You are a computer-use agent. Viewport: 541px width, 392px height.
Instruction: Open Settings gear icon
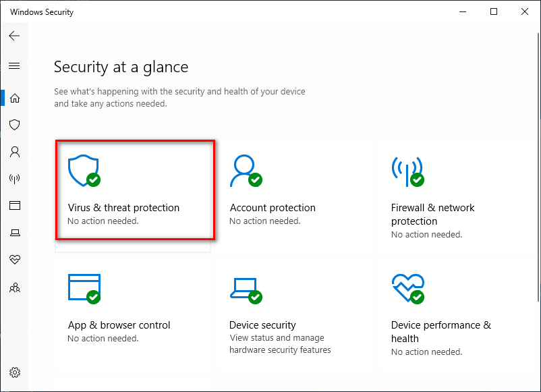[14, 372]
